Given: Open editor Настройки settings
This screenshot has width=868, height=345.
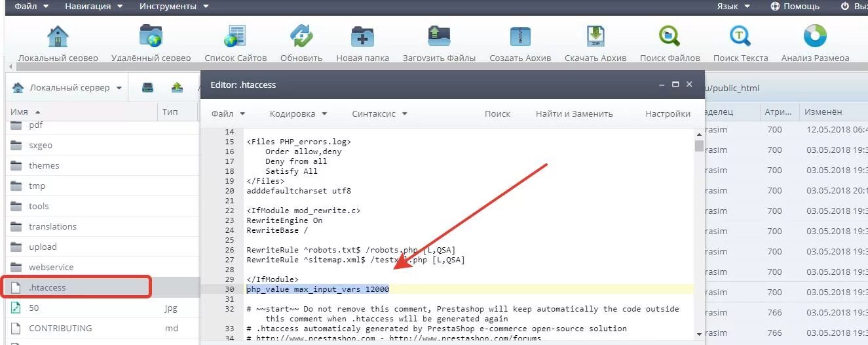Looking at the screenshot, I should [668, 113].
